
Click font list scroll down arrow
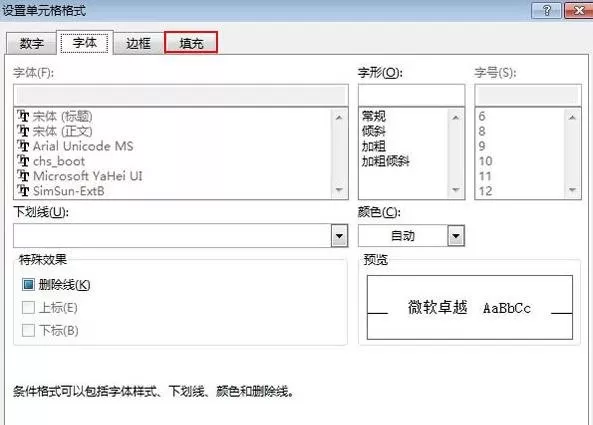pos(339,190)
